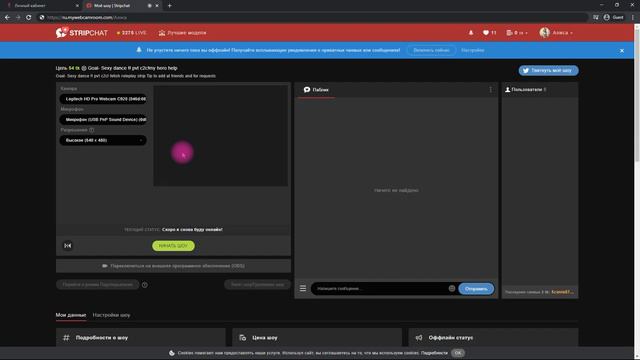This screenshot has width=640, height=360.
Task: Open the favorites heart icon
Action: point(489,33)
